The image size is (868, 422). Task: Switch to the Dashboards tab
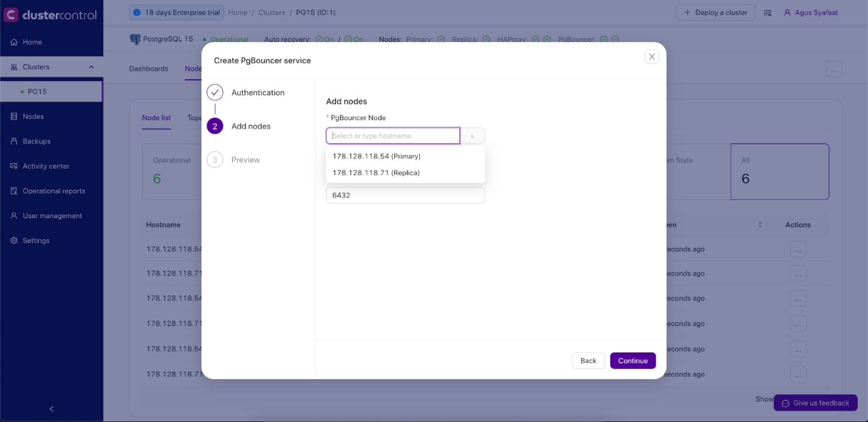[x=148, y=68]
